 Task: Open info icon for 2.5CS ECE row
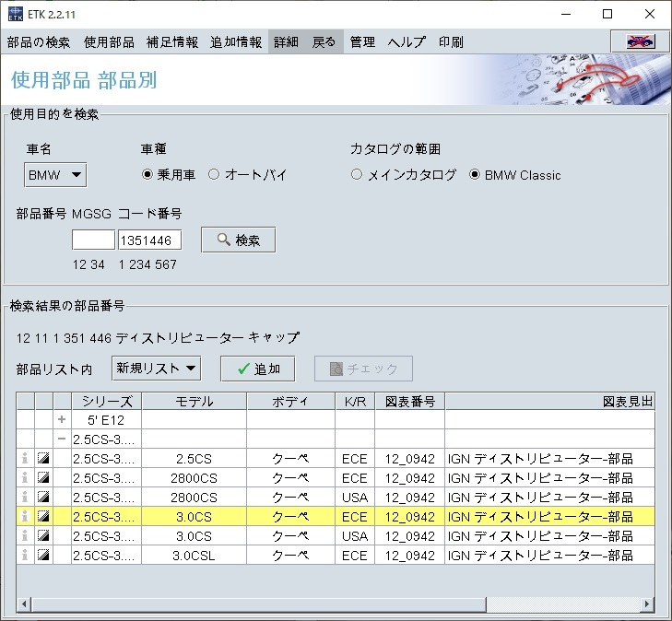(x=25, y=459)
